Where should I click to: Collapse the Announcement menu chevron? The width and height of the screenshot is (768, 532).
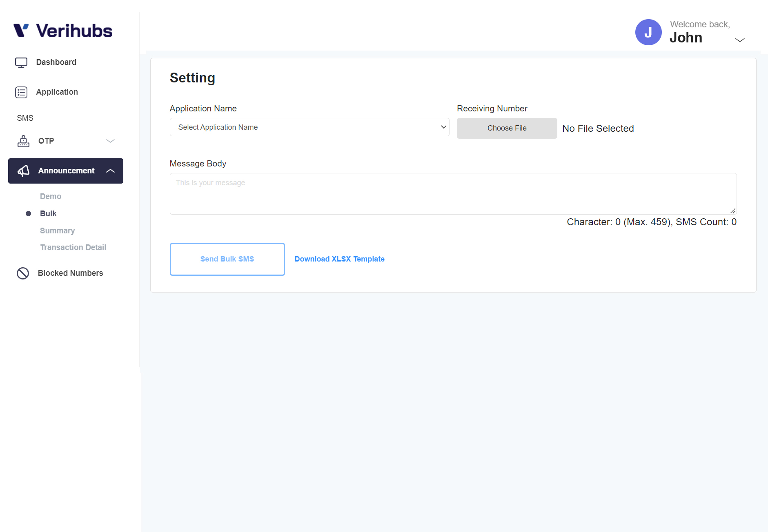click(x=110, y=171)
